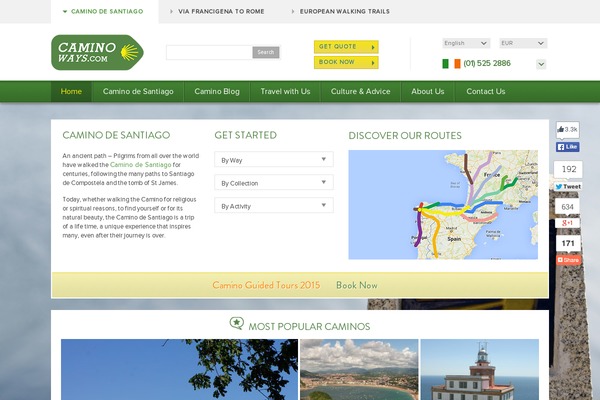Open Camino de Santiago menu item
This screenshot has width=600, height=400.
pos(138,91)
